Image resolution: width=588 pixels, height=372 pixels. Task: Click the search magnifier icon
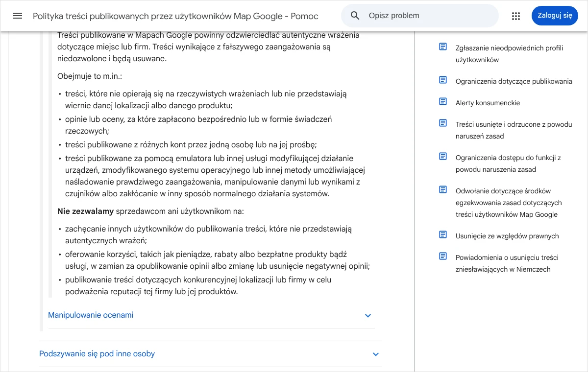pyautogui.click(x=355, y=16)
